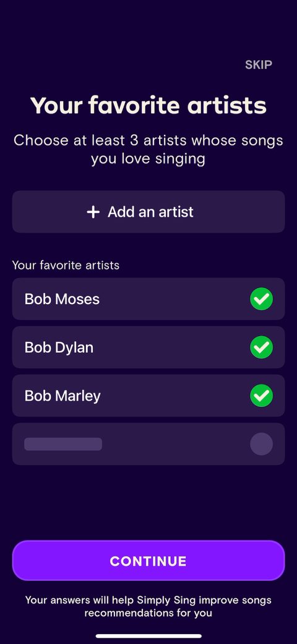Skip the favorite artists step
Screen dimensions: 297x644
coord(259,64)
